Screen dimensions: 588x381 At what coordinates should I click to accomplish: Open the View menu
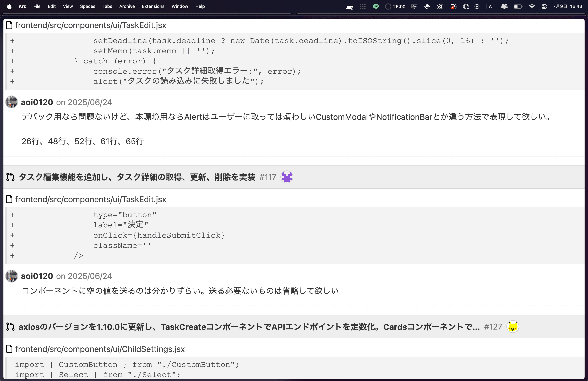click(68, 6)
